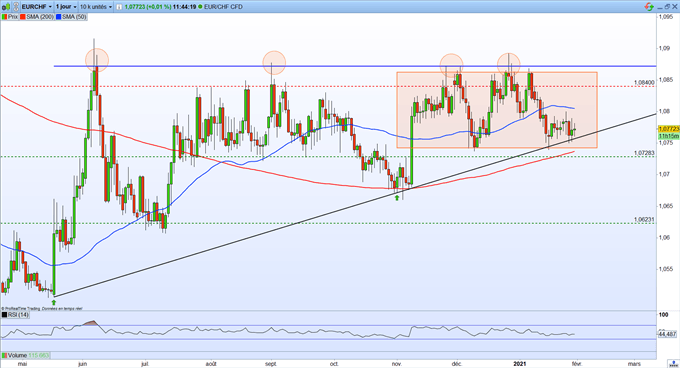Viewport: 680px width, 368px height.
Task: Click the Prix price legend label
Action: pyautogui.click(x=13, y=17)
